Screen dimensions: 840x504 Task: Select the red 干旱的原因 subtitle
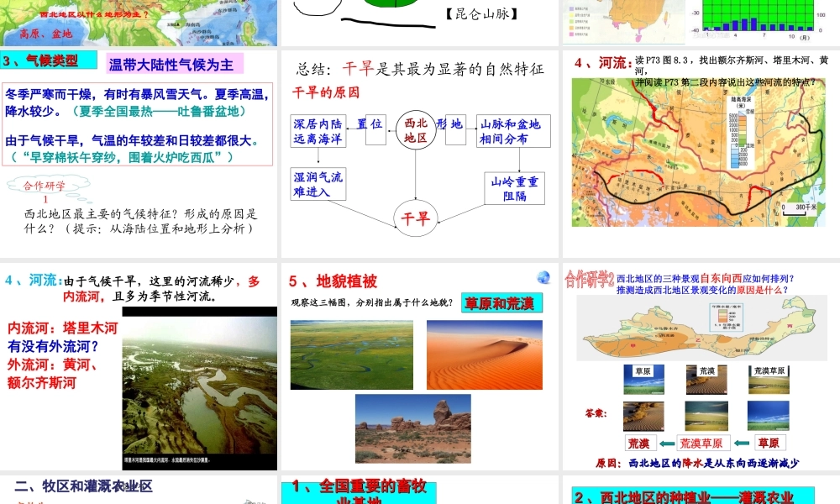pyautogui.click(x=326, y=92)
